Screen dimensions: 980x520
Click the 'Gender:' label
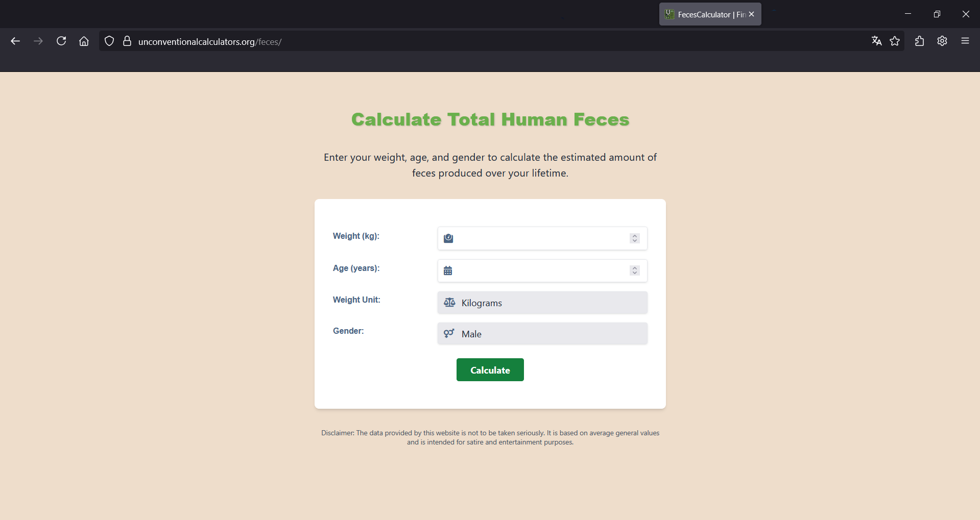pyautogui.click(x=348, y=331)
